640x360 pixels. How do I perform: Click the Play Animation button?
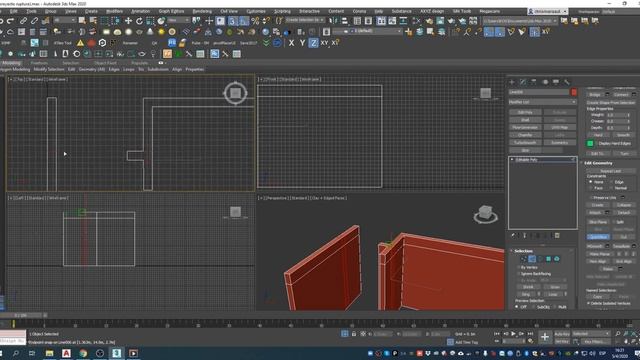point(513,334)
